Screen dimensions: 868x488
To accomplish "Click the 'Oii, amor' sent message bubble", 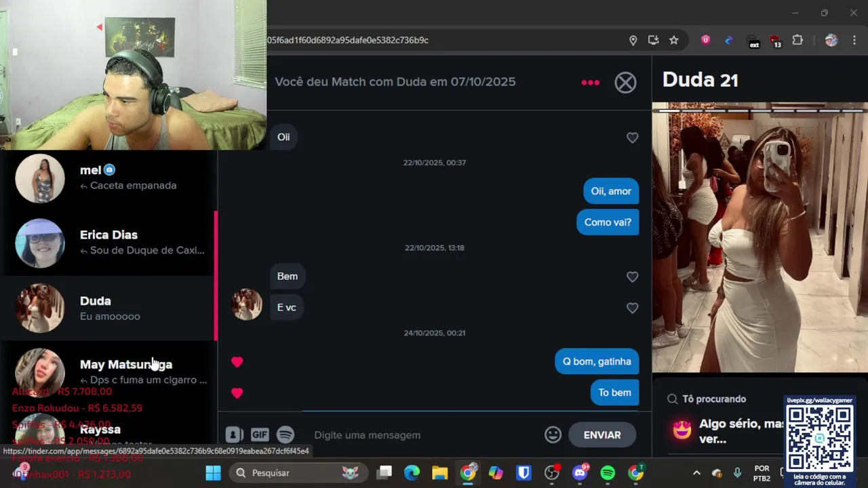I will pyautogui.click(x=611, y=191).
